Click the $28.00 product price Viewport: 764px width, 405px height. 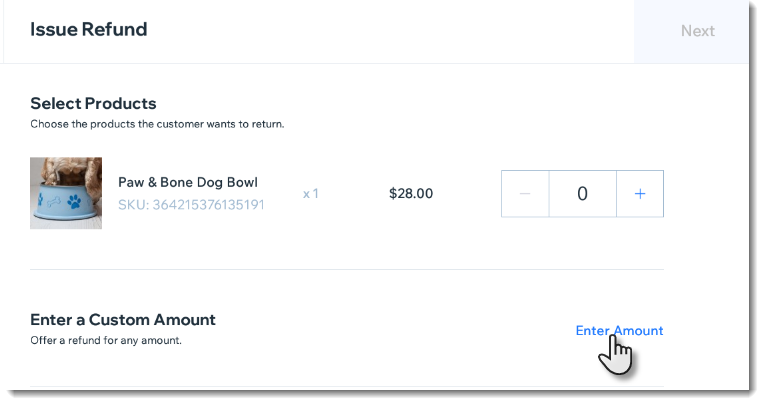411,193
